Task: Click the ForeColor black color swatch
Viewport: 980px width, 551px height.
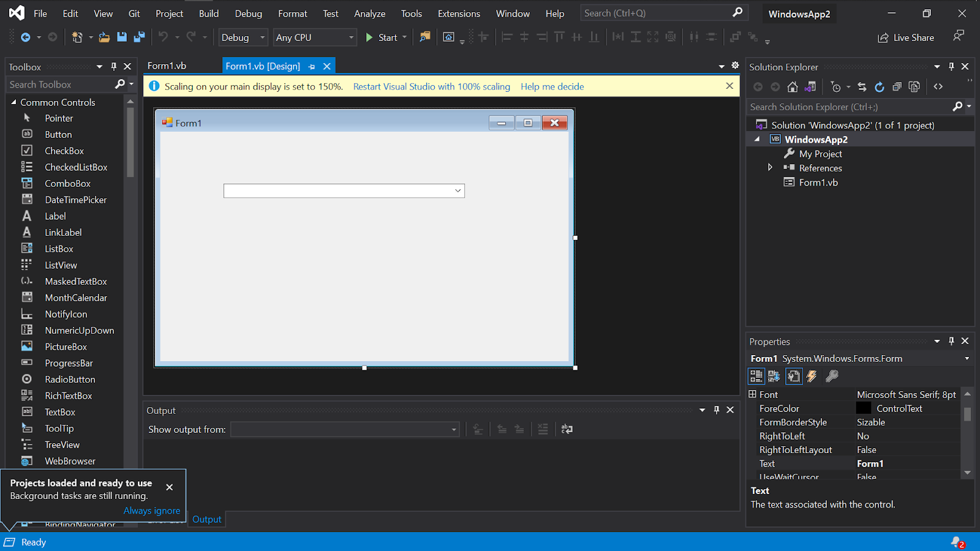Action: point(864,408)
